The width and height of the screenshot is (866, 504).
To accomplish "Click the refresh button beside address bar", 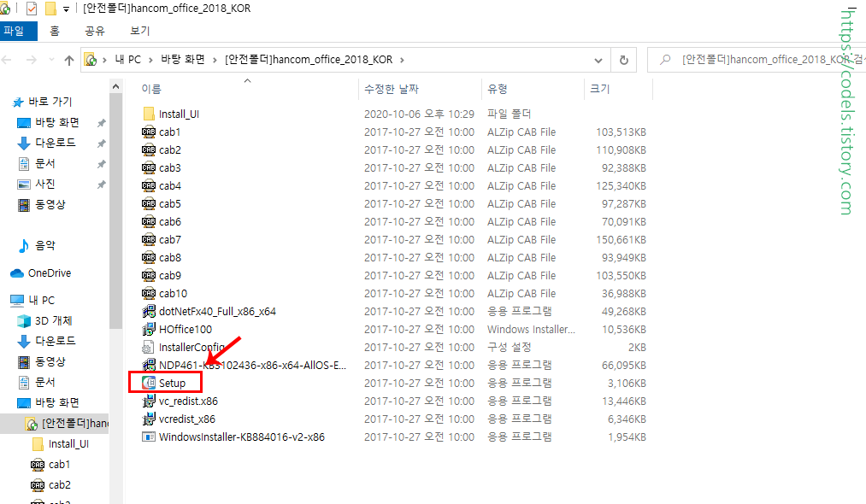I will click(x=623, y=60).
